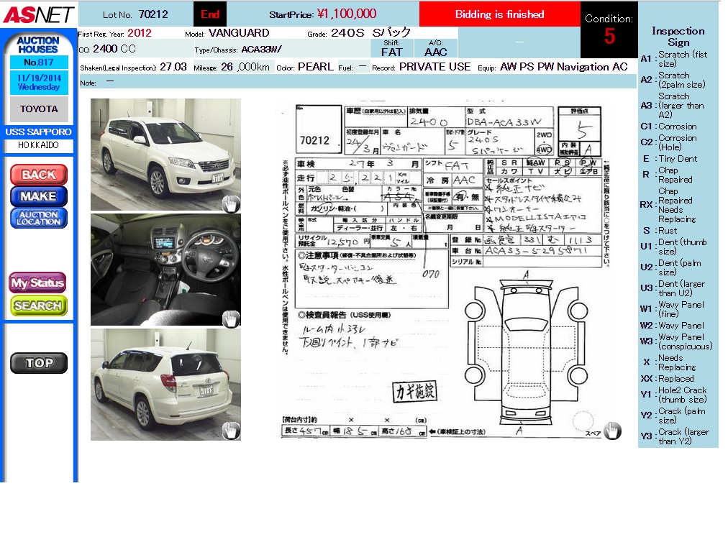Click the hand icon on front car photo

click(231, 203)
